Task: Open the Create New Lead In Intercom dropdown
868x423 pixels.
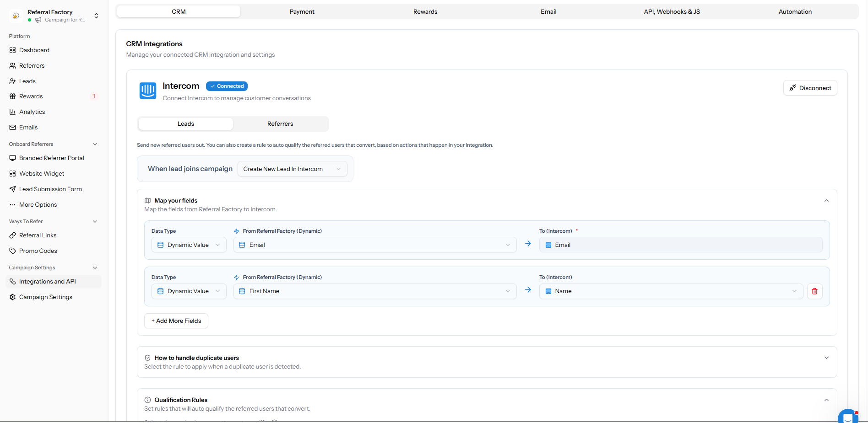Action: pos(293,169)
